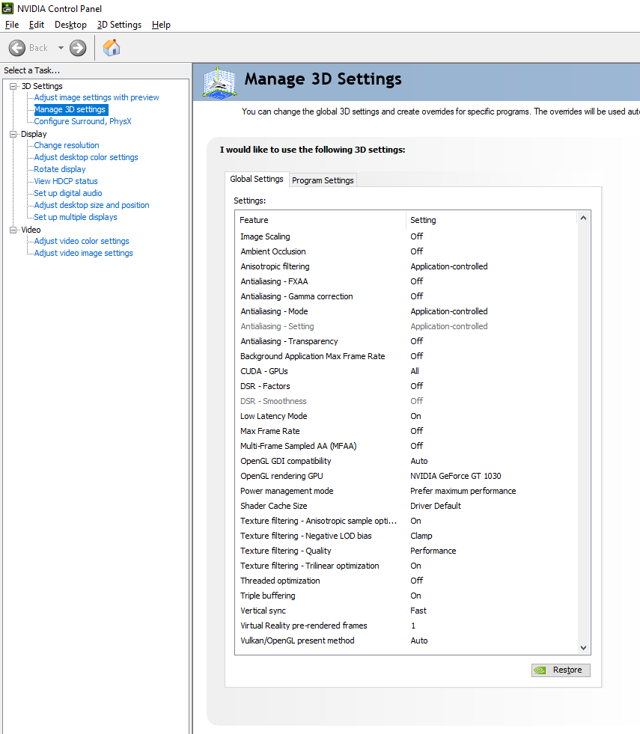The width and height of the screenshot is (640, 734).
Task: Open the Desktop menu
Action: tap(71, 25)
